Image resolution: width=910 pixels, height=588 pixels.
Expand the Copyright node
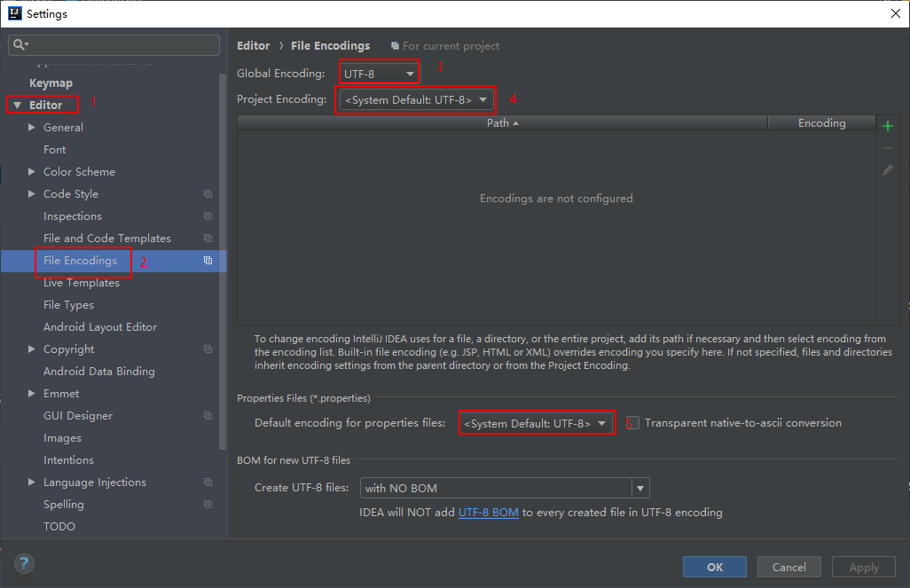[x=31, y=349]
